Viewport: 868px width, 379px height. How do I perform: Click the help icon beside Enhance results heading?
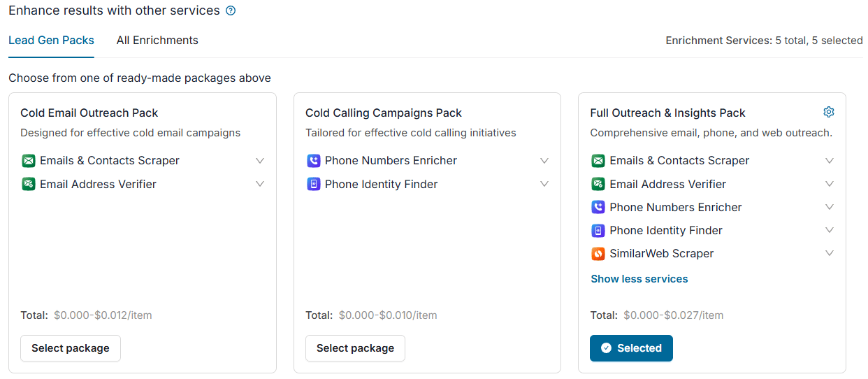[231, 11]
